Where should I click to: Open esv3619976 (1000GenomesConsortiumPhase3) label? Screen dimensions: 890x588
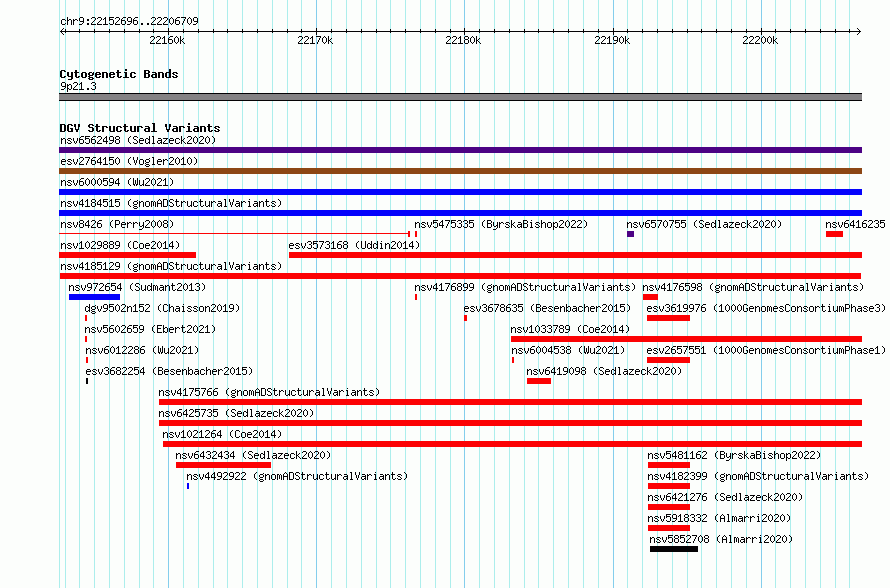point(766,308)
